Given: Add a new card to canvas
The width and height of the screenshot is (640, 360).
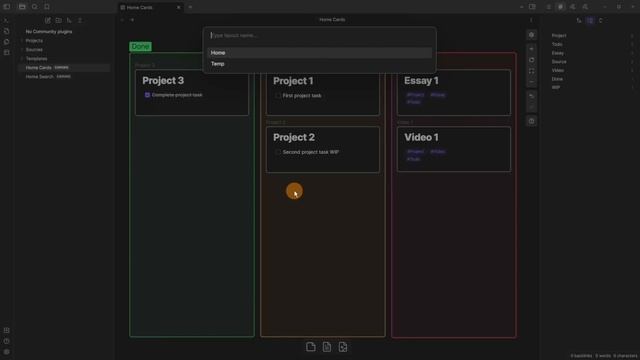Looking at the screenshot, I should coord(311,347).
